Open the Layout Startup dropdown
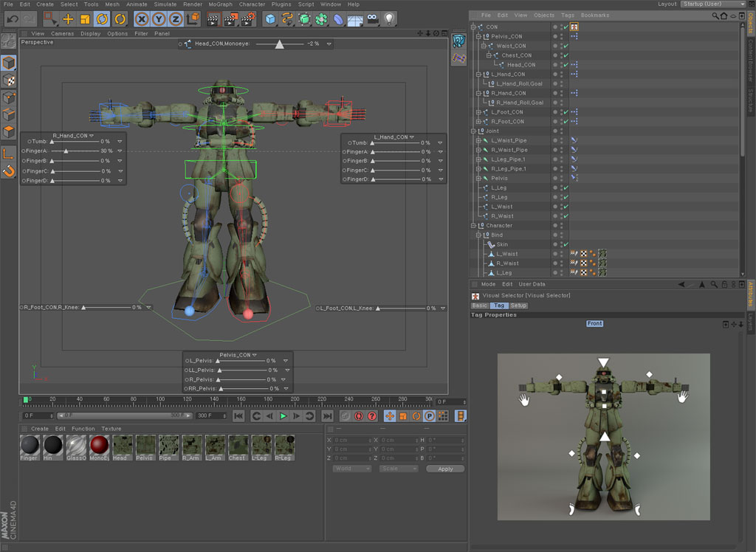The image size is (756, 552). point(714,4)
